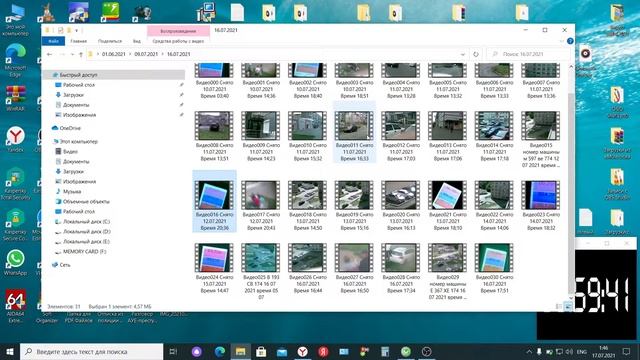Refresh the folder view
This screenshot has width=640, height=360.
[476, 54]
